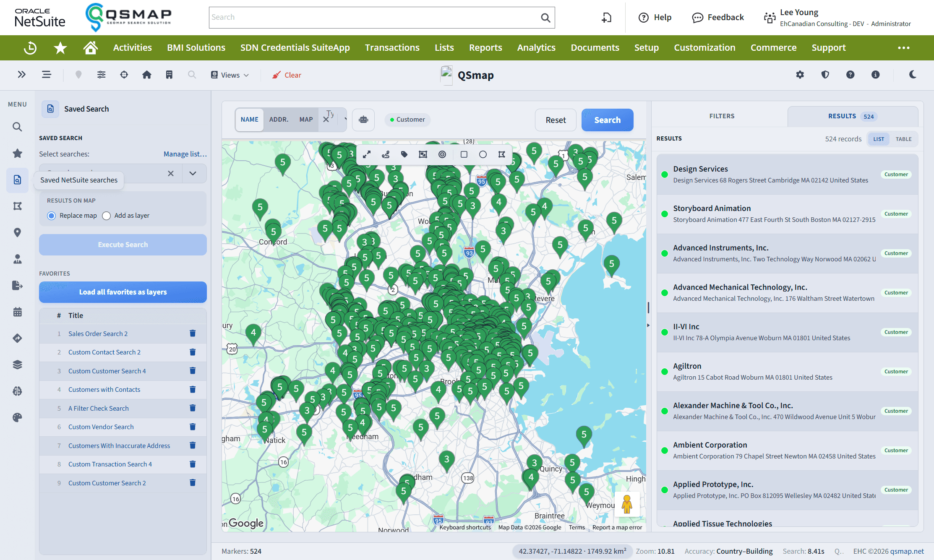Image resolution: width=934 pixels, height=560 pixels.
Task: Collapse the results panel arrow handle
Action: [648, 325]
